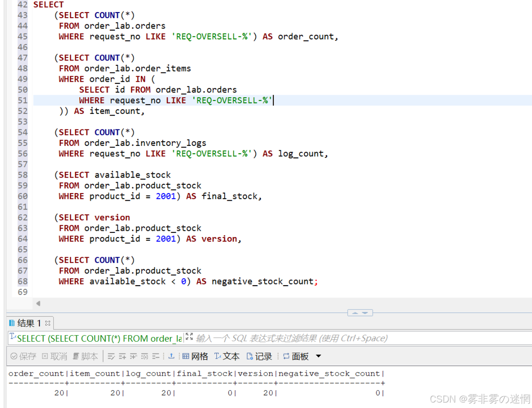
Task: Click the 'REQ-OVERSELL-%' string on line 51
Action: [x=232, y=101]
